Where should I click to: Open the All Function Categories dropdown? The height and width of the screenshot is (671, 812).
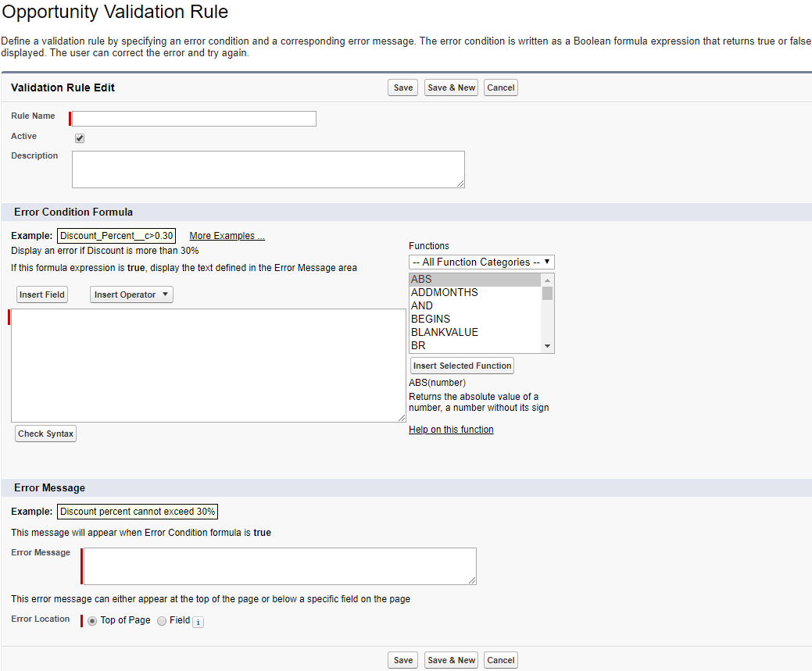pyautogui.click(x=481, y=262)
